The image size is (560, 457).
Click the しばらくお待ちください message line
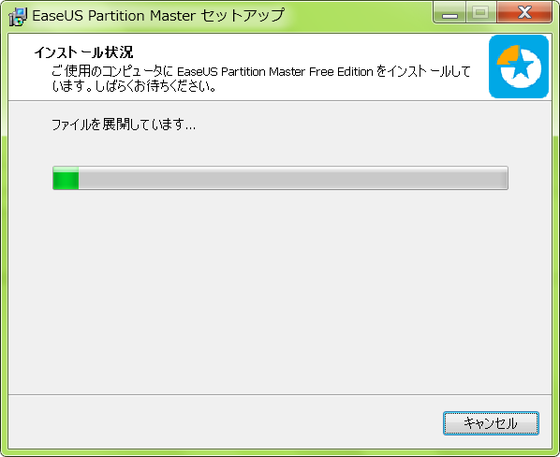(x=134, y=86)
